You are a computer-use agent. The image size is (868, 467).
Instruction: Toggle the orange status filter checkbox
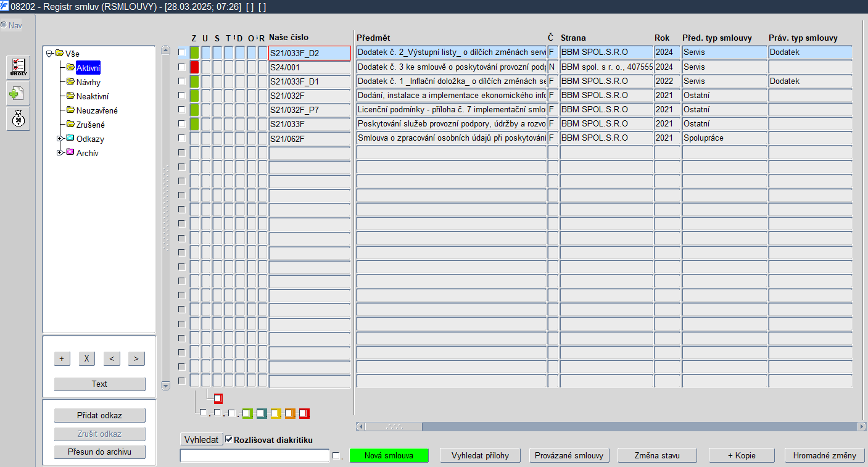290,413
